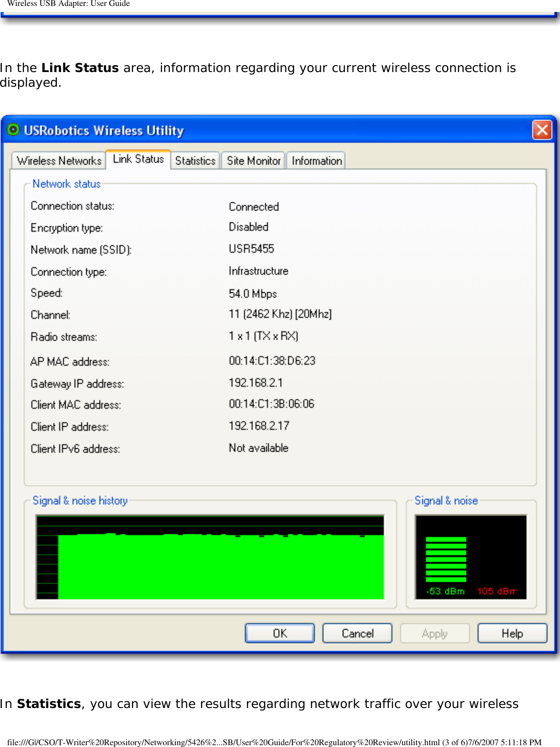Click the Radio streams label
The width and height of the screenshot is (560, 747).
(64, 337)
